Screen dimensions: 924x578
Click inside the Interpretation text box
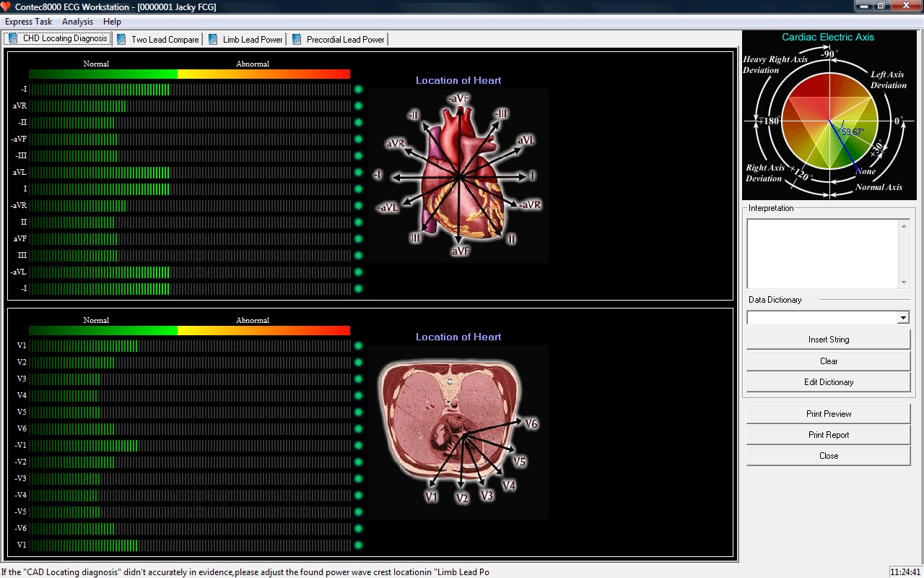[822, 254]
